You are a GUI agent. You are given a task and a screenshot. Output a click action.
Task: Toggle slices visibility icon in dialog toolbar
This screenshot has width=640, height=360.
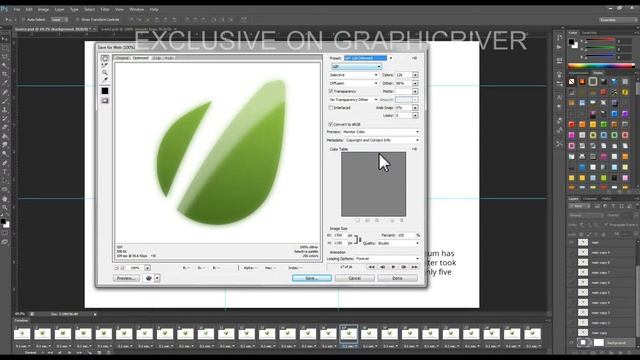click(105, 100)
